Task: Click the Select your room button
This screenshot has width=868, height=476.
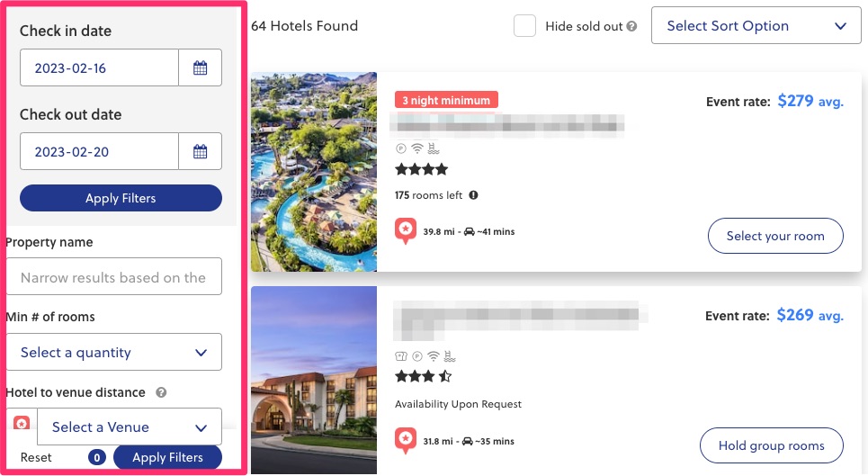Action: (774, 236)
